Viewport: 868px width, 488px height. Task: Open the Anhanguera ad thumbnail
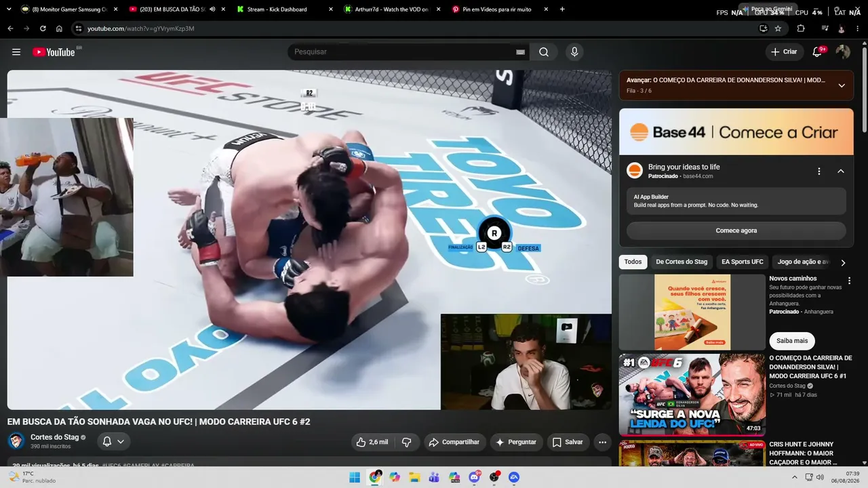pyautogui.click(x=692, y=312)
